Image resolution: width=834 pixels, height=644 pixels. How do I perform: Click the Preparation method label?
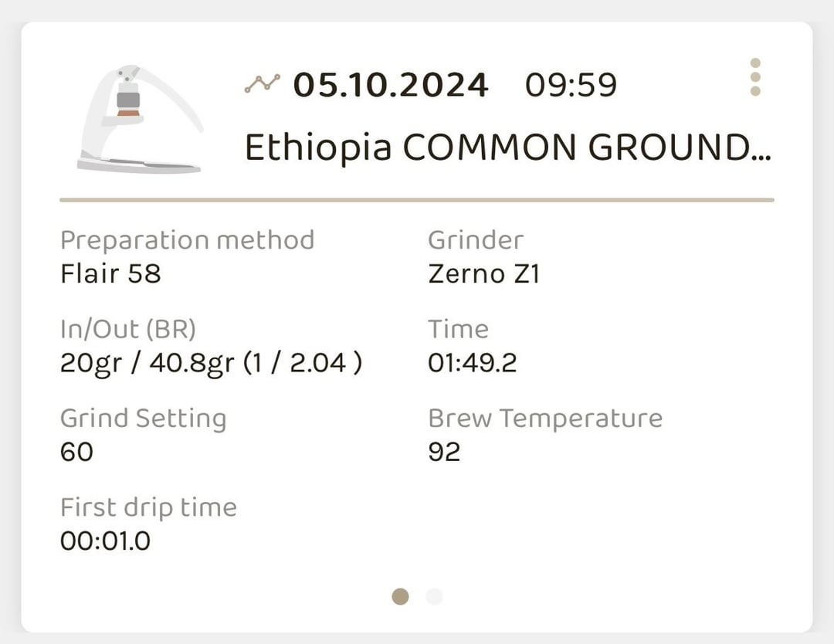click(x=187, y=240)
